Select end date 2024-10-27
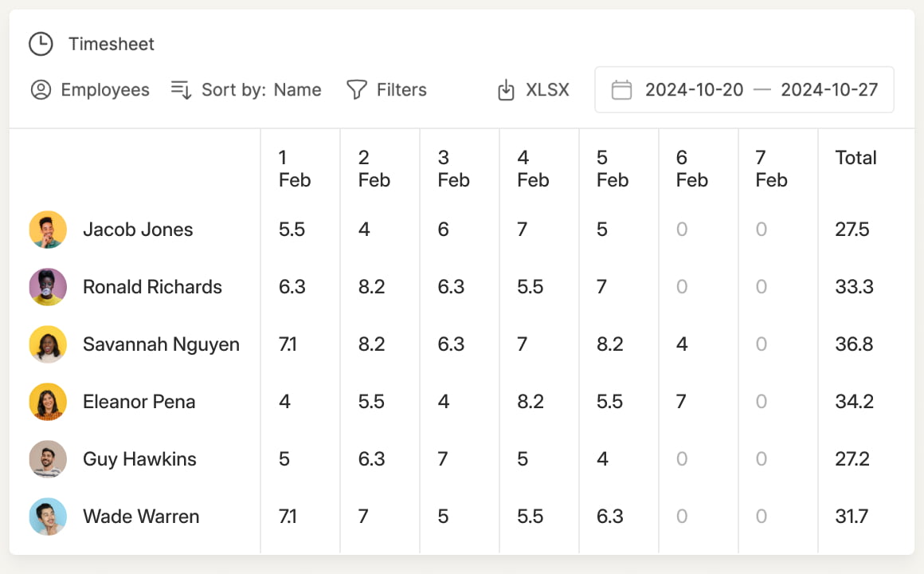Viewport: 924px width, 574px height. 829,89
